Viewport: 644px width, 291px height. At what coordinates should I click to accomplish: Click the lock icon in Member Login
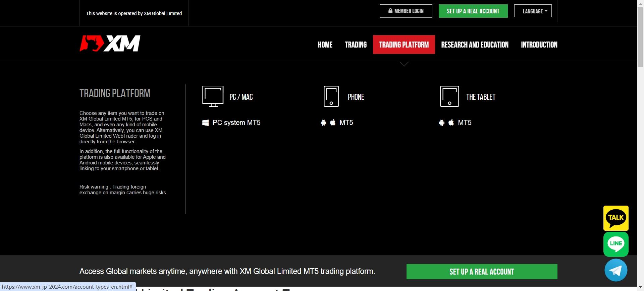[x=390, y=11]
